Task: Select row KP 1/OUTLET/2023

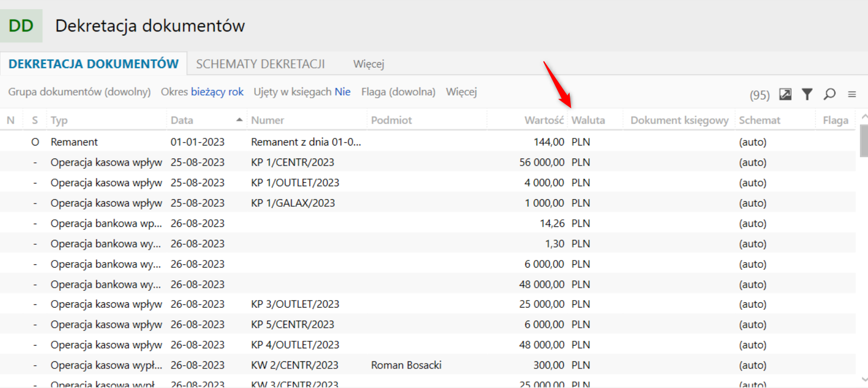Action: tap(428, 183)
